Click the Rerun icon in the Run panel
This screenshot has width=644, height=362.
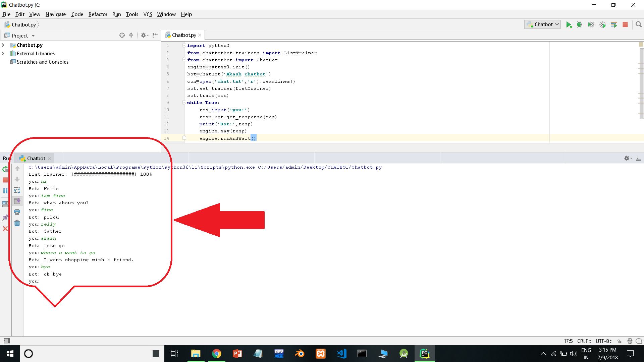coord(5,169)
